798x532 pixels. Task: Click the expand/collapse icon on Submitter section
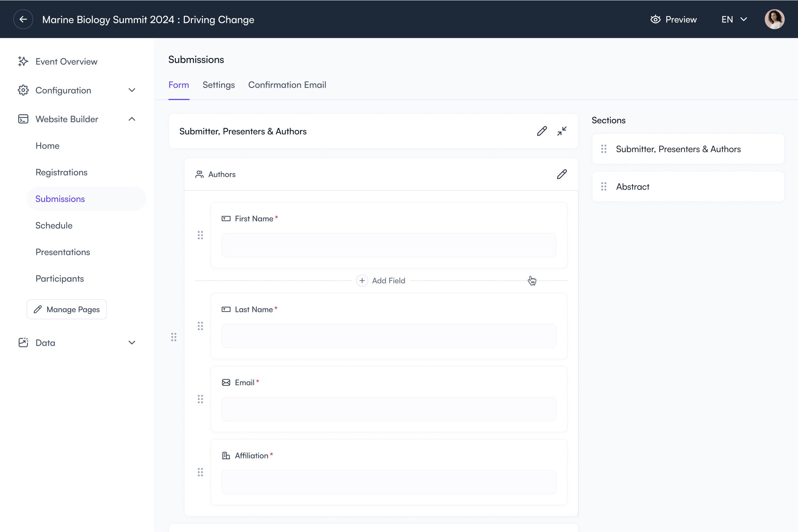[x=561, y=131]
